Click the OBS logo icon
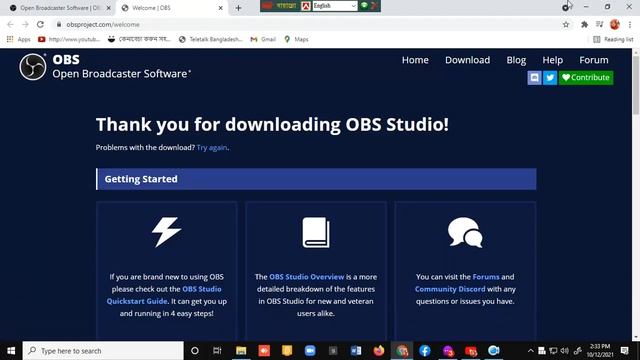The width and height of the screenshot is (640, 360). pos(33,67)
